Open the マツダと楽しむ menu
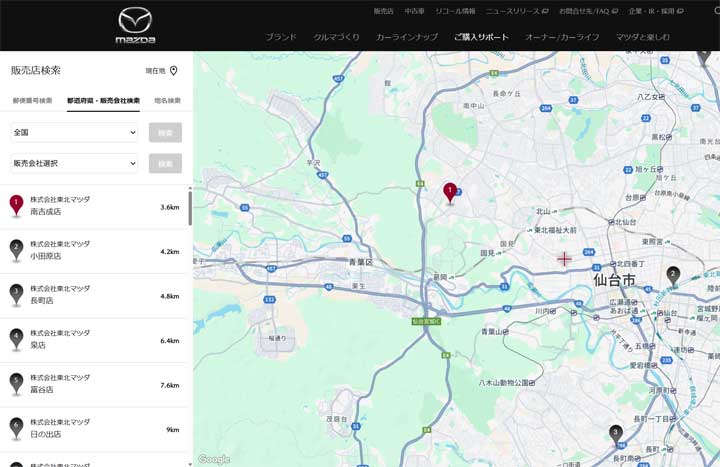720x467 pixels. pos(643,37)
